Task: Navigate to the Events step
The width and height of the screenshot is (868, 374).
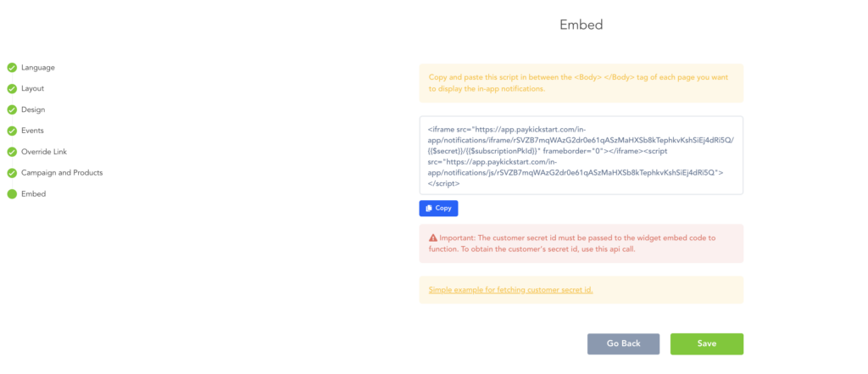Action: [x=33, y=131]
